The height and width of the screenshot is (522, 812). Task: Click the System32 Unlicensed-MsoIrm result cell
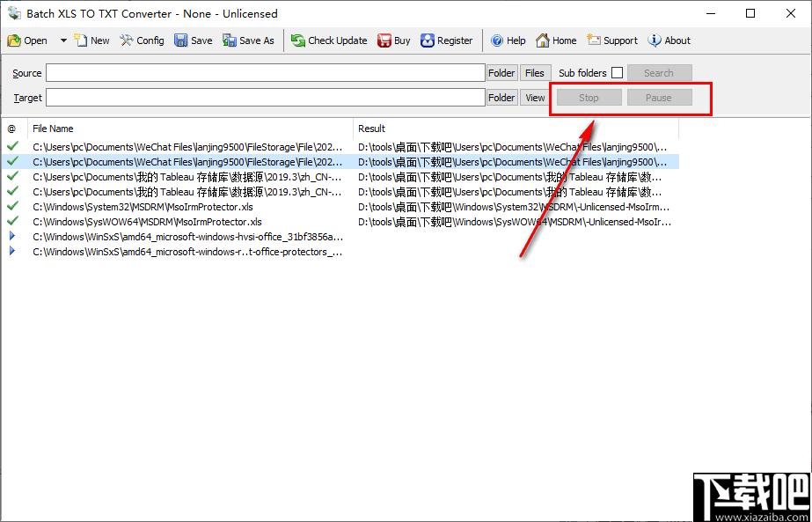(514, 207)
